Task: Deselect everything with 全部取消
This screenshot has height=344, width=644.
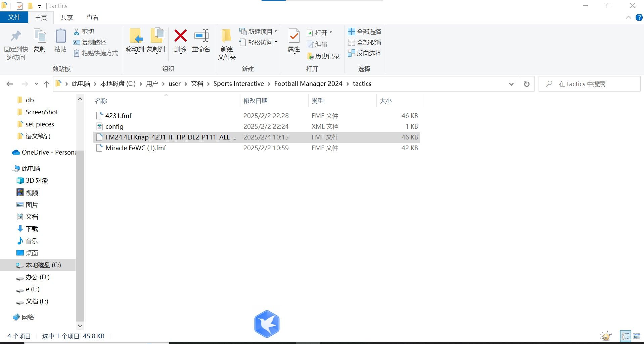Action: 365,42
